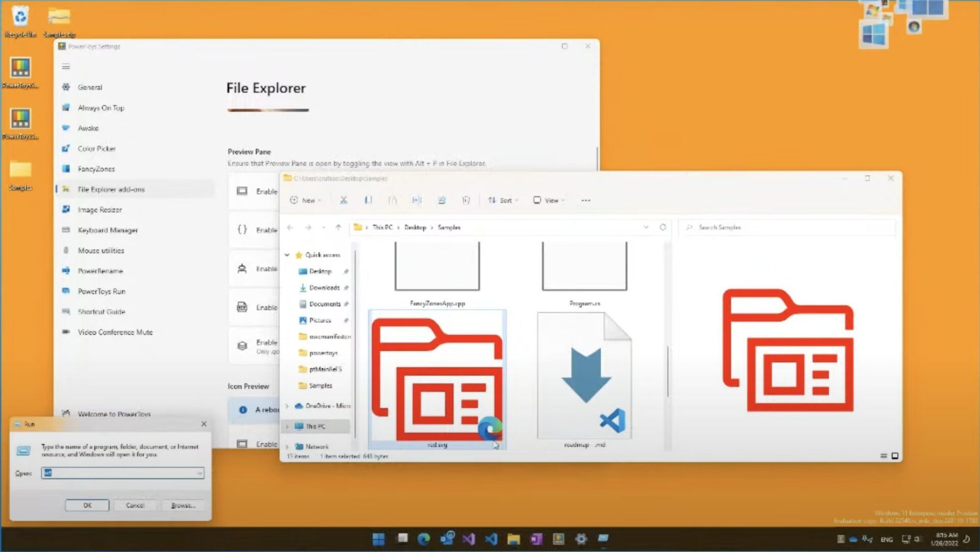Launch Microsoft Edge from the taskbar
Screen dimensions: 980x552
(424, 539)
